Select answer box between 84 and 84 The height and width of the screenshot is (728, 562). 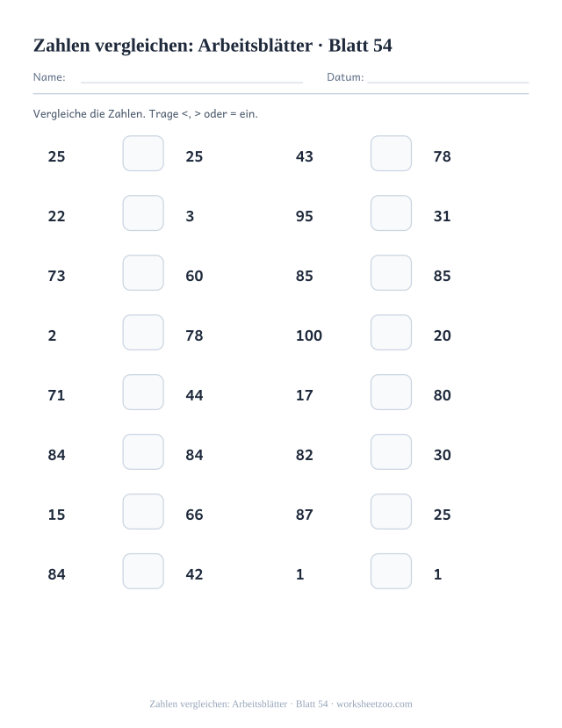143,451
